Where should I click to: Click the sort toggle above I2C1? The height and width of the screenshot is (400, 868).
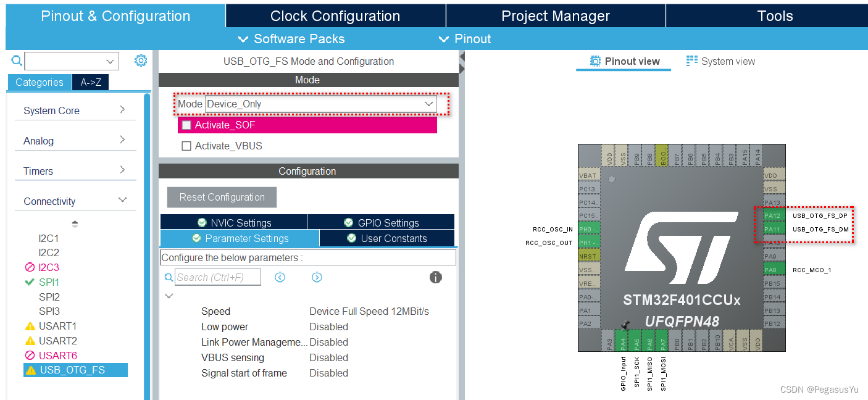tap(75, 223)
